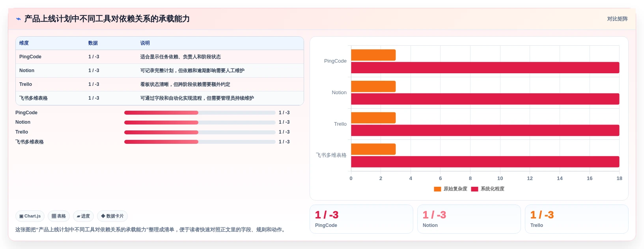The height and width of the screenshot is (249, 644).
Task: Click the 进度 tag chip
Action: coord(83,216)
